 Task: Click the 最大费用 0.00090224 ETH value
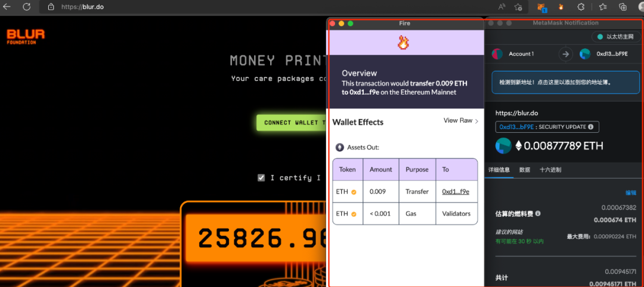[602, 236]
